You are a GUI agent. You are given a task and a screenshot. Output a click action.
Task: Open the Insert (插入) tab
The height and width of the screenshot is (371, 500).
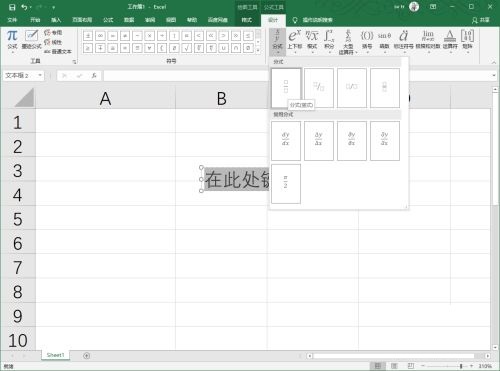coord(56,20)
